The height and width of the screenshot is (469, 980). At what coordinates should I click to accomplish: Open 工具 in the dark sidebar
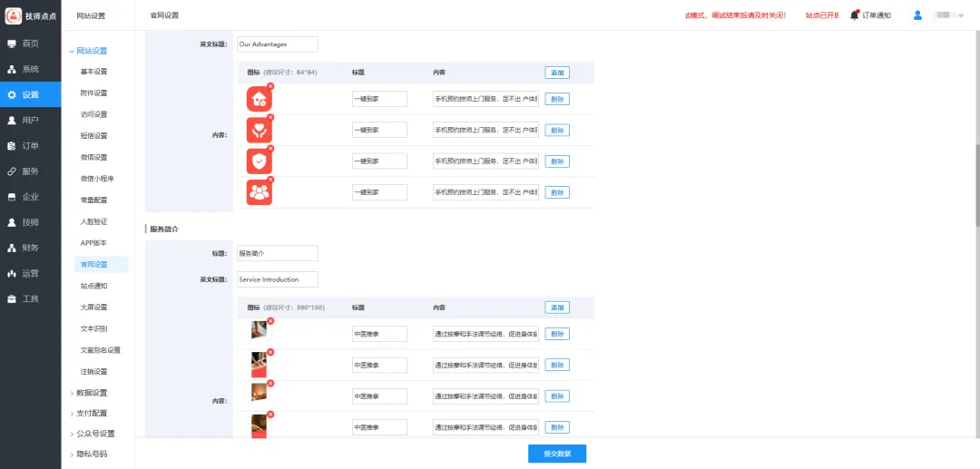tap(30, 298)
